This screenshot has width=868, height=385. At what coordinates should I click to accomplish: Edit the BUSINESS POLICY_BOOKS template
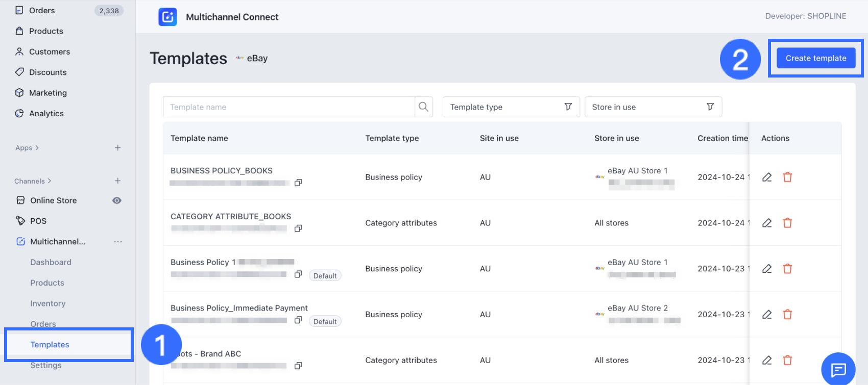(767, 177)
